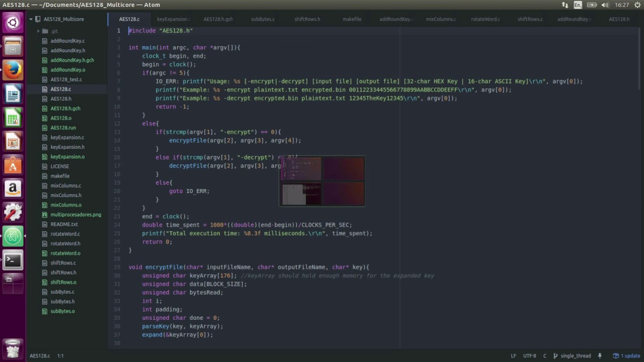Open shiftRows.o in tree view
This screenshot has width=644, height=362.
tap(63, 282)
